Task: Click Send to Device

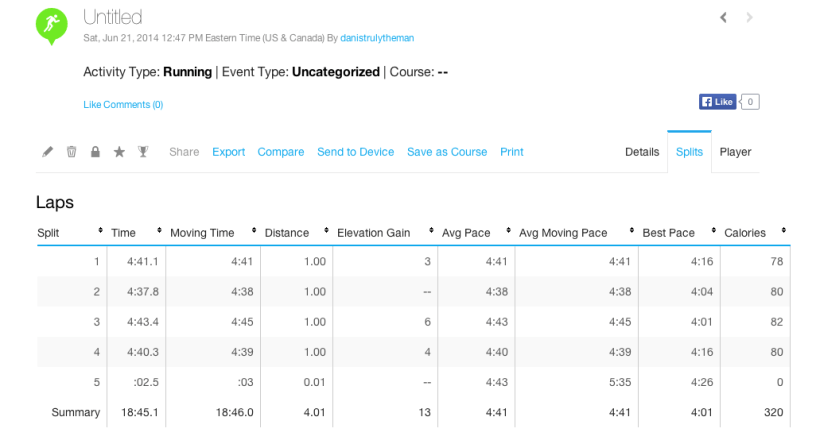Action: (356, 152)
